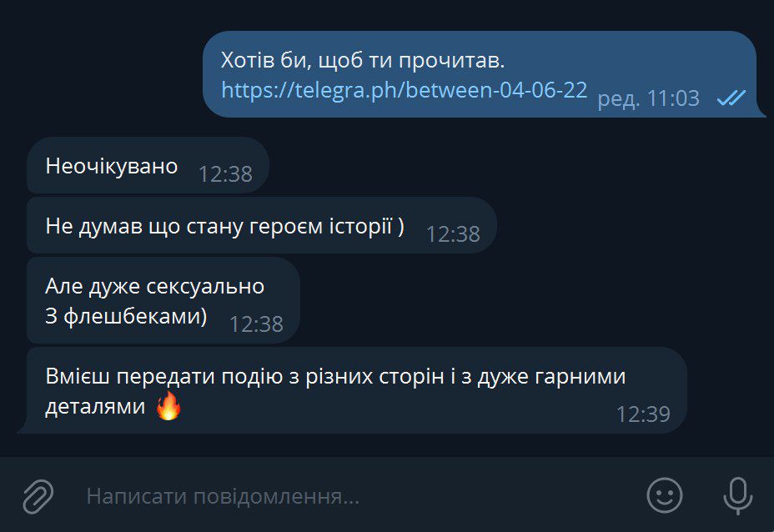Click the 'ред.' edited label
The width and height of the screenshot is (774, 532).
pyautogui.click(x=619, y=98)
